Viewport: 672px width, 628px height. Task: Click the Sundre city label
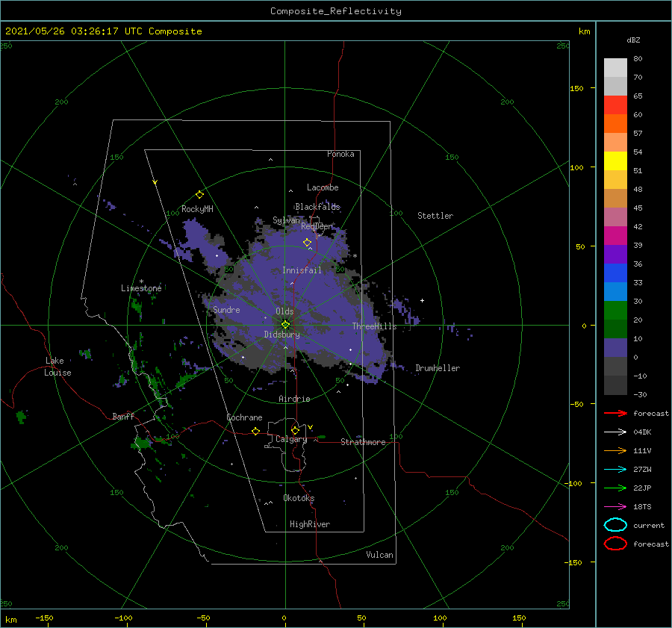(226, 309)
